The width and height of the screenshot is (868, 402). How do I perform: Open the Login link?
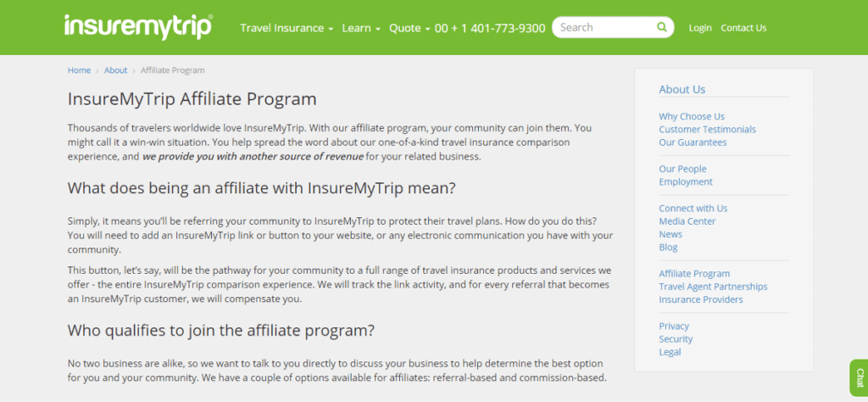(699, 28)
